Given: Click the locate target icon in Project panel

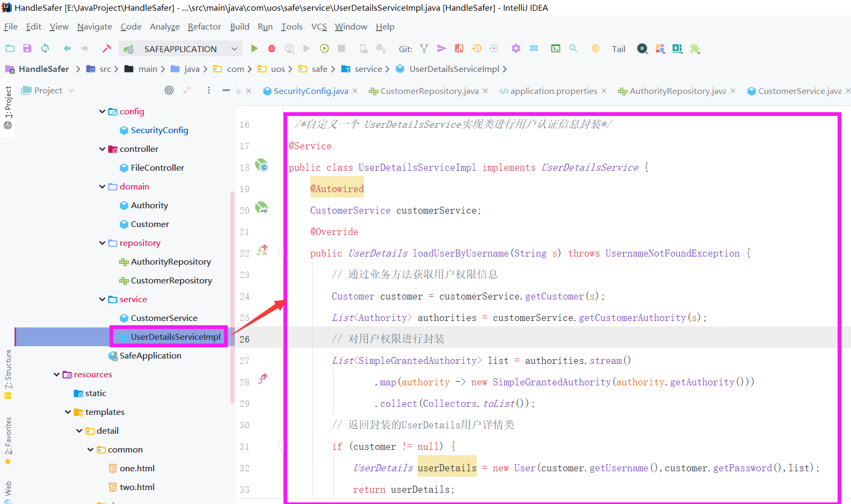Looking at the screenshot, I should [169, 90].
